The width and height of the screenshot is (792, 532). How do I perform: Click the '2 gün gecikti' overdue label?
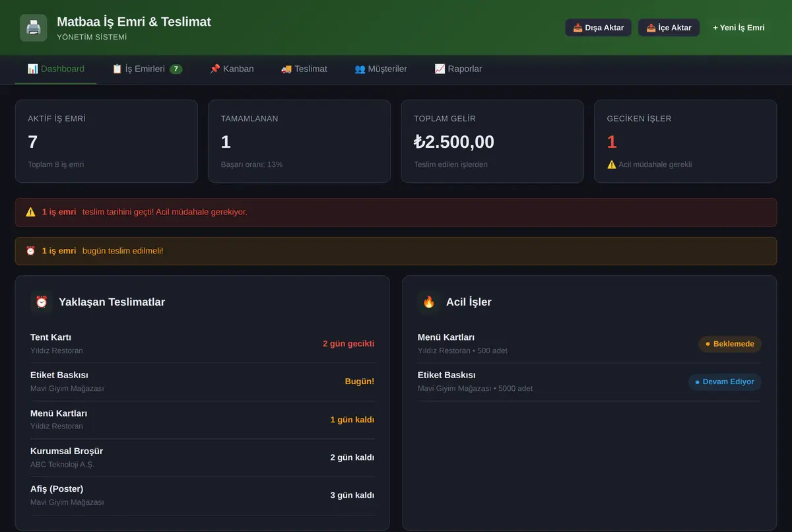(348, 344)
